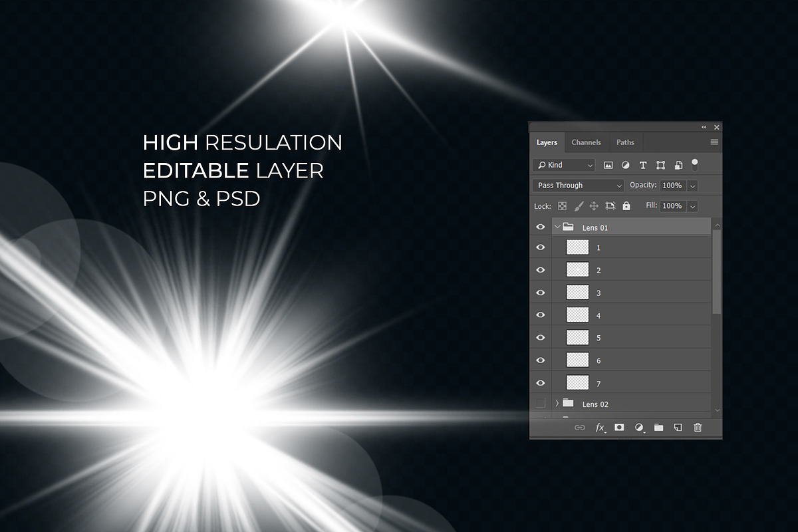798x532 pixels.
Task: Hide the Lens 01 group
Action: pos(541,227)
